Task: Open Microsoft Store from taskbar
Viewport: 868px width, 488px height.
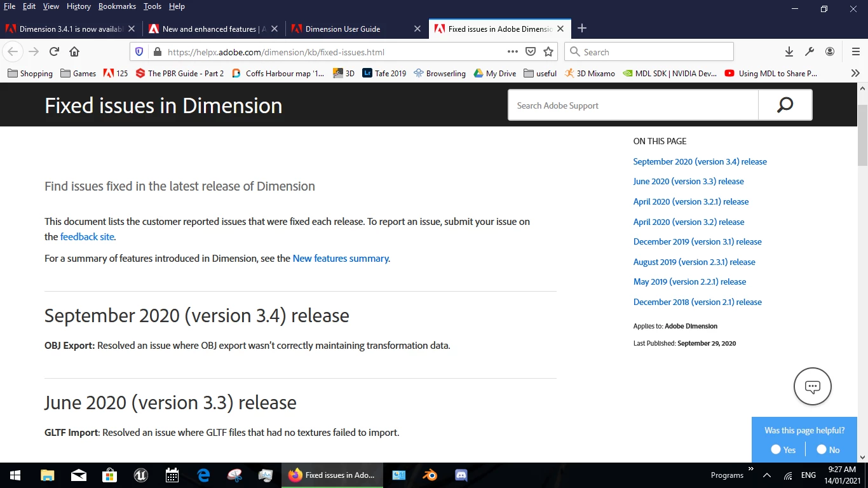Action: pos(110,475)
